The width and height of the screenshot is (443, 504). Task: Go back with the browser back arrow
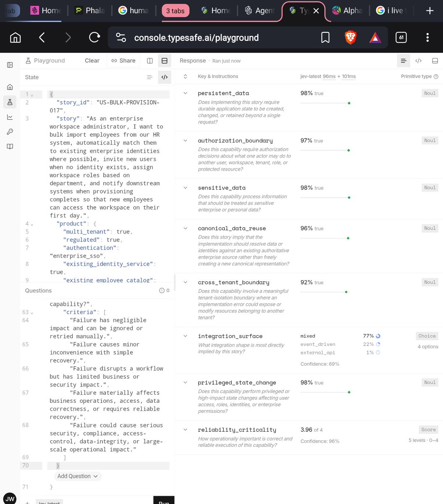(42, 38)
